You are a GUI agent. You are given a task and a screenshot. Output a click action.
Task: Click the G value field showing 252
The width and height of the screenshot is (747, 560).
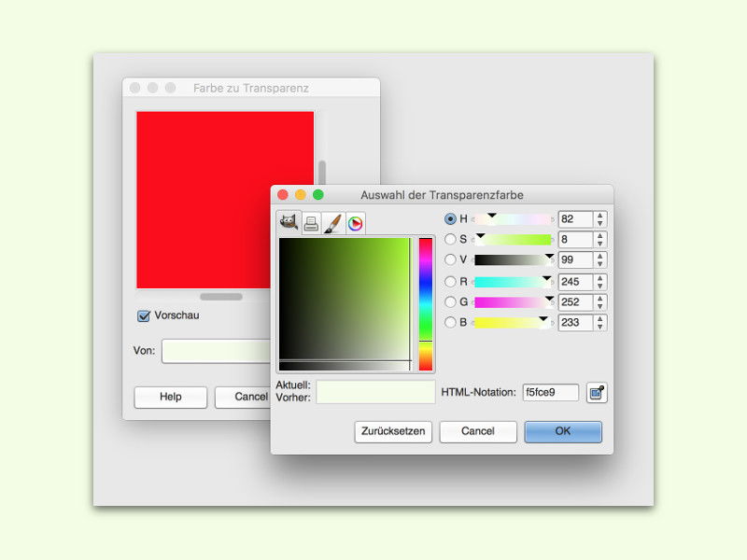(575, 301)
